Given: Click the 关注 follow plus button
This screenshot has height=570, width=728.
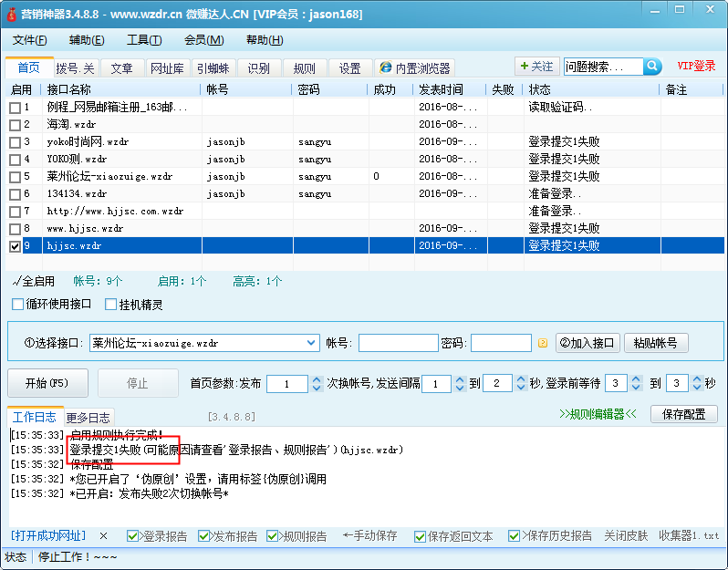Looking at the screenshot, I should pyautogui.click(x=536, y=67).
